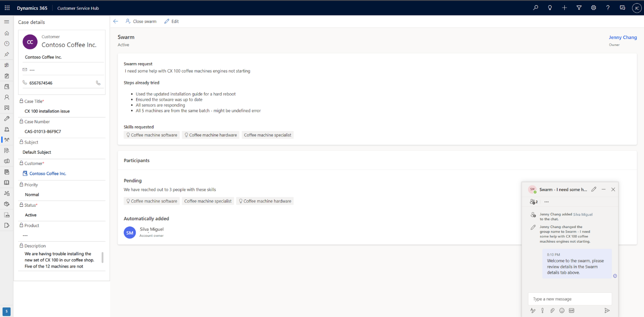Open the Contoso Coffee Inc. customer link

[x=48, y=173]
